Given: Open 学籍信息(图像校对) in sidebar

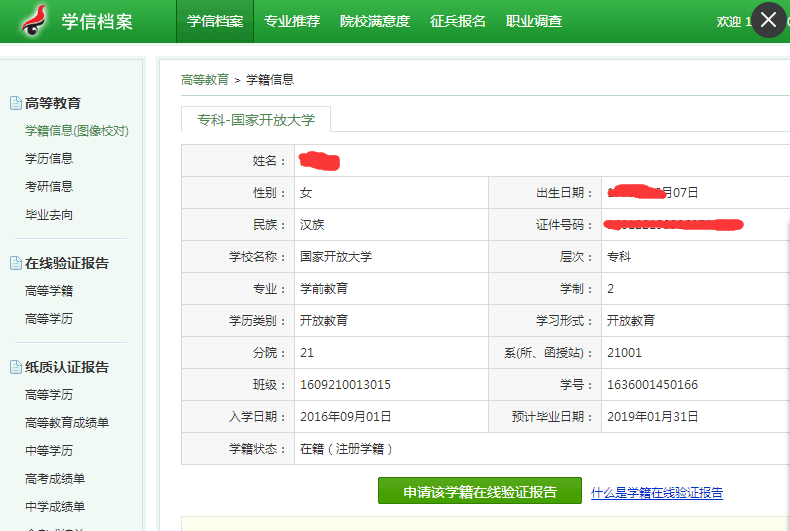Looking at the screenshot, I should click(77, 131).
